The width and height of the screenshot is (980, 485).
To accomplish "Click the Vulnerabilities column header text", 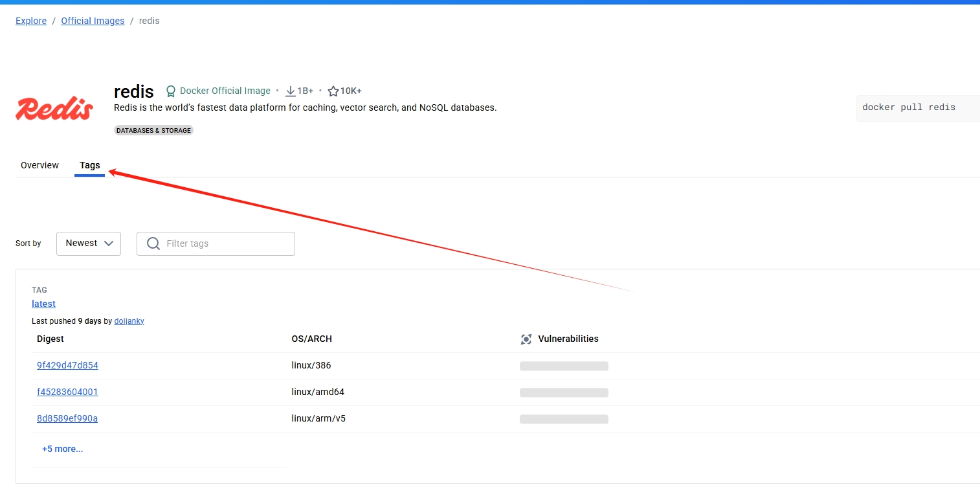I will 568,339.
